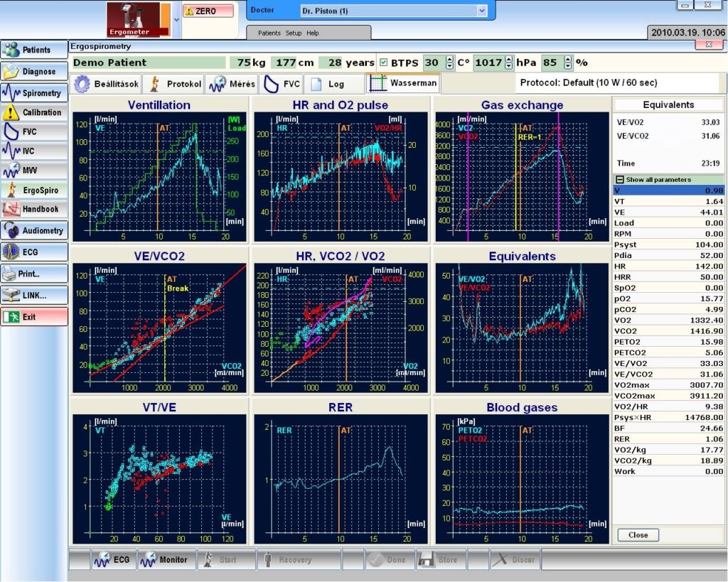
Task: Open the Setup menu
Action: coord(294,33)
